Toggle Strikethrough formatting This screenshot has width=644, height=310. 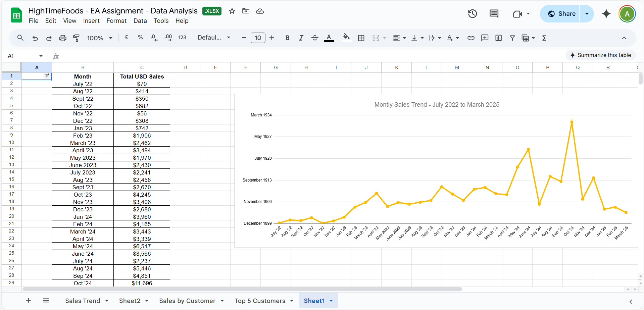point(315,38)
